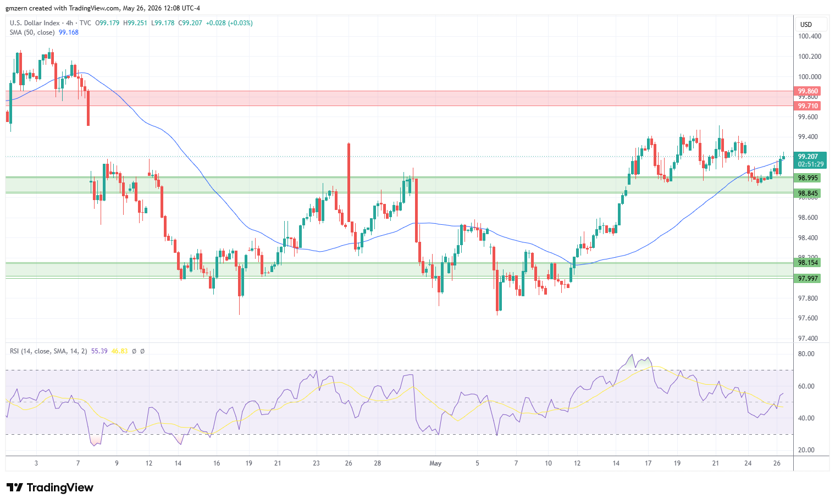
Task: Click the TradingView logo at the bottom
Action: 50,488
